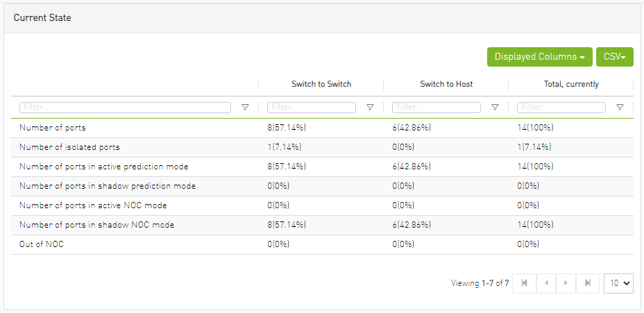Click the Switch to Host filter input
This screenshot has height=313, width=644.
pos(437,108)
